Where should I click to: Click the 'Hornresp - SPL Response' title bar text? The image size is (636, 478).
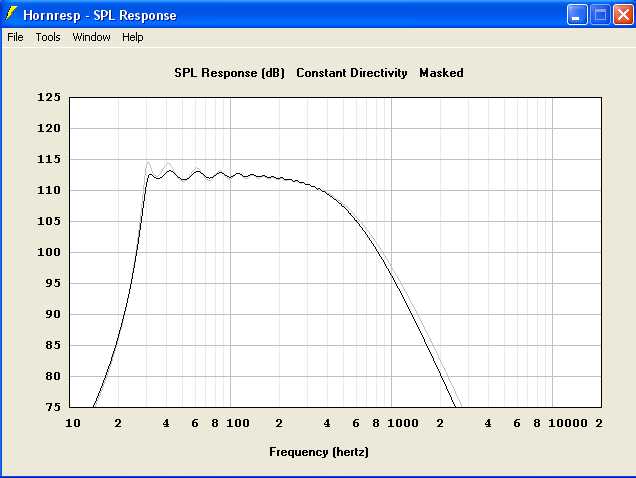pyautogui.click(x=99, y=15)
